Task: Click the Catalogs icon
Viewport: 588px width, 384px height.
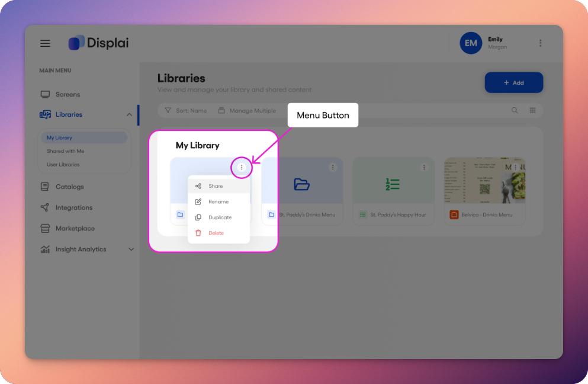Action: 44,187
